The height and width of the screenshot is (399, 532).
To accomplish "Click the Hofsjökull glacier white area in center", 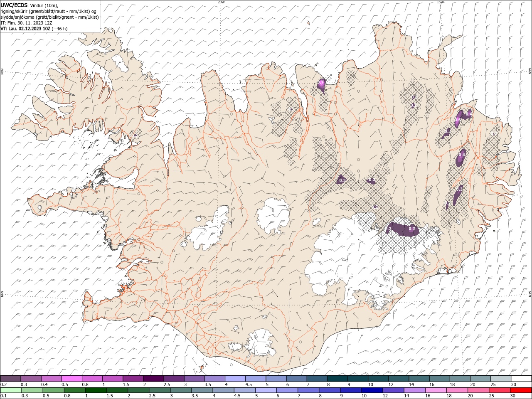I will pos(273,215).
